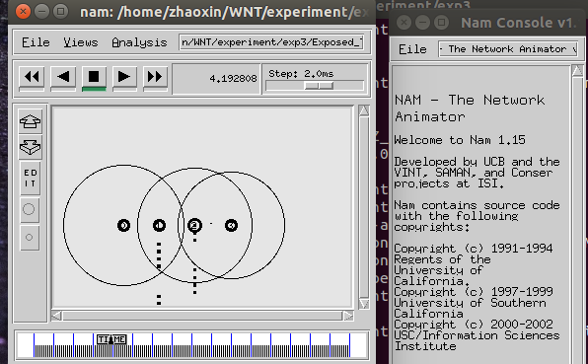588x364 pixels.
Task: Play animation backward
Action: 63,77
